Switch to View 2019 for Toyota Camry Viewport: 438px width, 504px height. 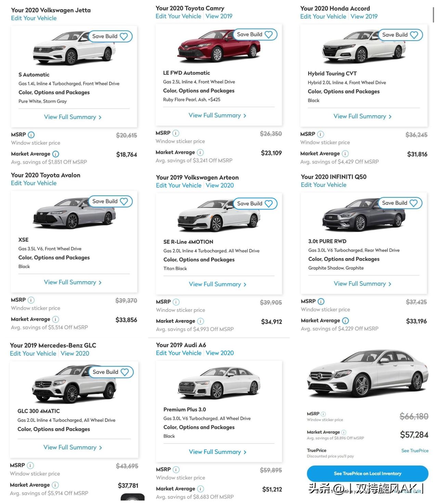[219, 16]
